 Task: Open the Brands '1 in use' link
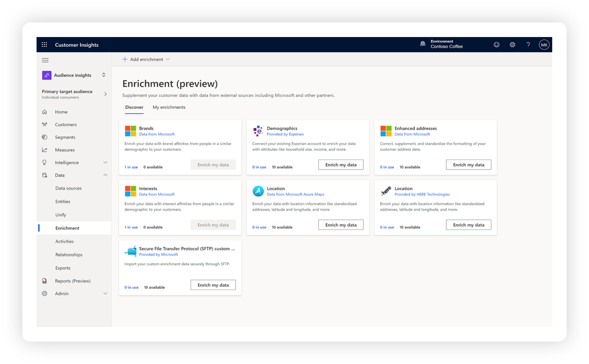pyautogui.click(x=131, y=167)
